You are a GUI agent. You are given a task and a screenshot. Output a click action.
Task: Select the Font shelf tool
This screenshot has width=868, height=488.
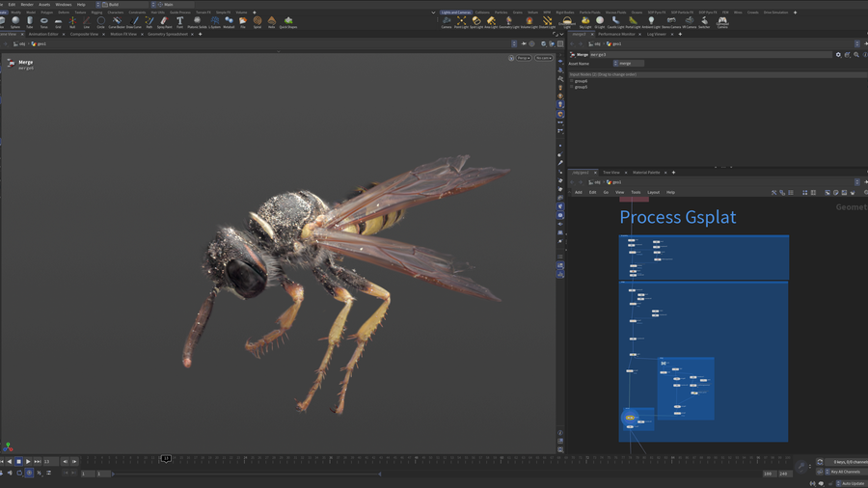(180, 22)
